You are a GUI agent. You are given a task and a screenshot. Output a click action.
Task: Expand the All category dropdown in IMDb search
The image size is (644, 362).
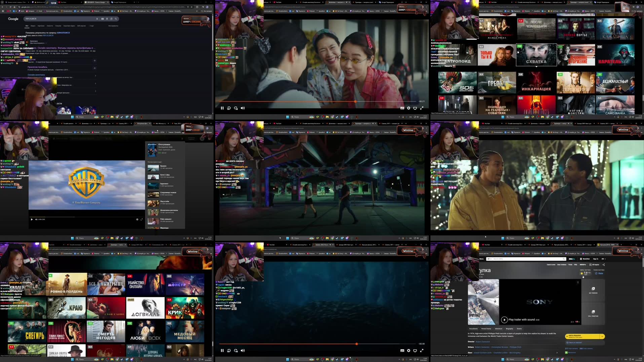(x=489, y=259)
